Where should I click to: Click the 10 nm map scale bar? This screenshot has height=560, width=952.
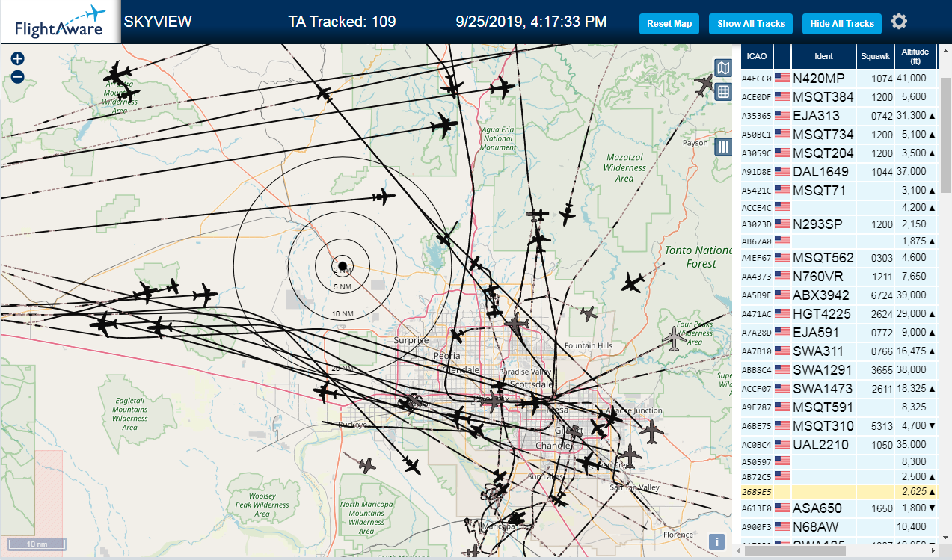(36, 544)
